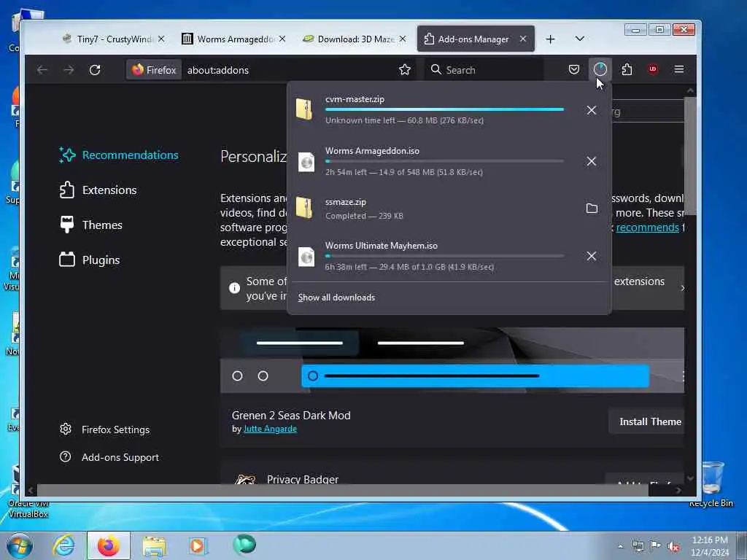Image resolution: width=747 pixels, height=560 pixels.
Task: Open Themes in add-ons sidebar
Action: pos(90,225)
